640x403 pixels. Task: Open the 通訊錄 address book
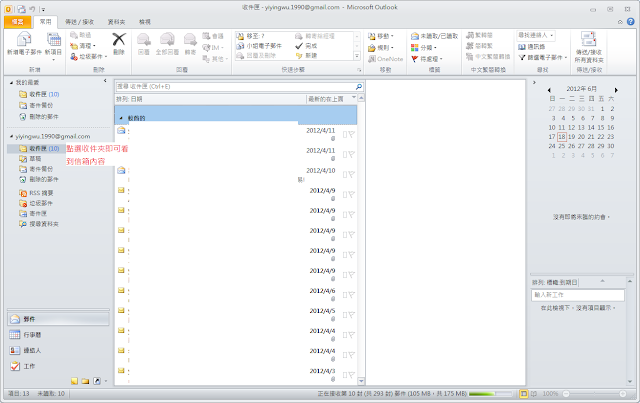click(532, 47)
